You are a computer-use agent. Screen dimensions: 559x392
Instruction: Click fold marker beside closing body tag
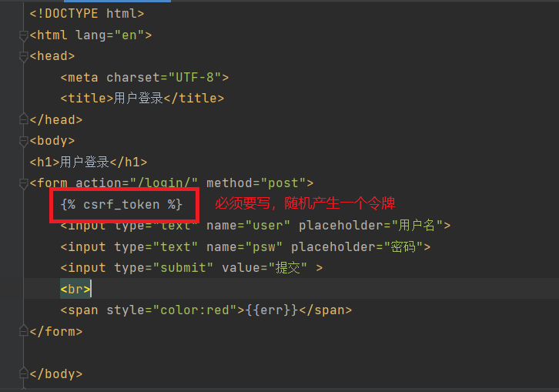click(23, 374)
